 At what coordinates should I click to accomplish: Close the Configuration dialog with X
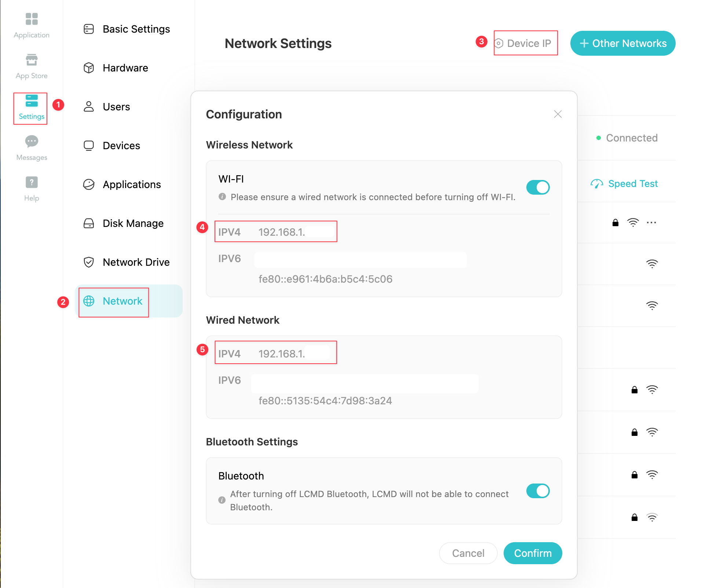(558, 114)
